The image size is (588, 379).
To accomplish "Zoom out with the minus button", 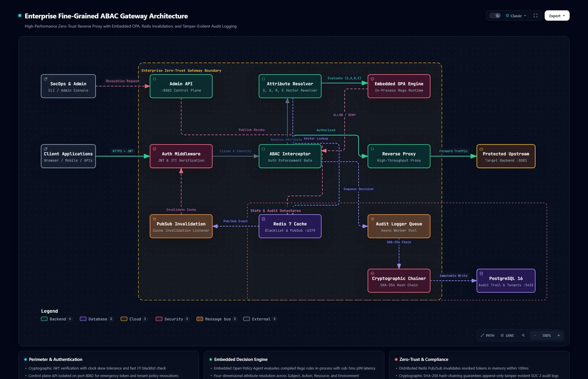I will 535,336.
